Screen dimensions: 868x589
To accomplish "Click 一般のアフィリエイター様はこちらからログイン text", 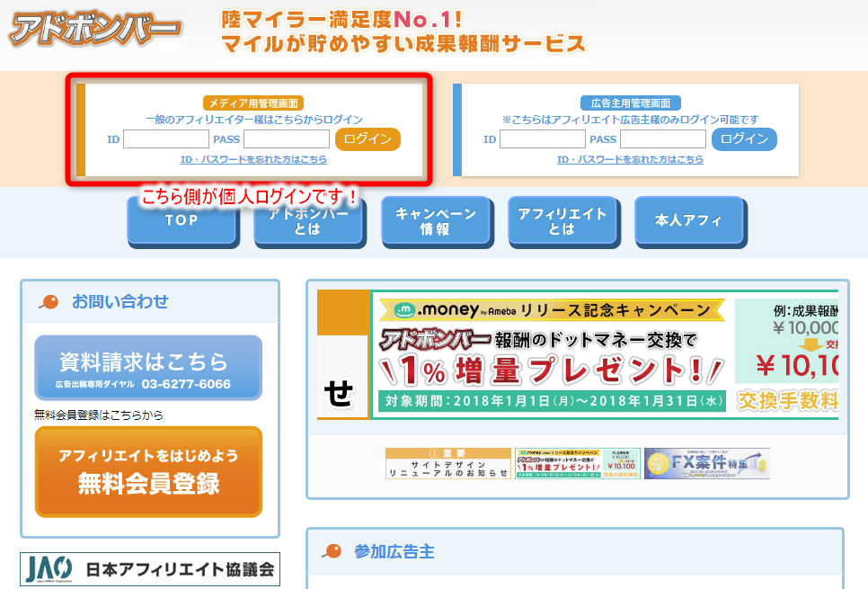I will [253, 119].
